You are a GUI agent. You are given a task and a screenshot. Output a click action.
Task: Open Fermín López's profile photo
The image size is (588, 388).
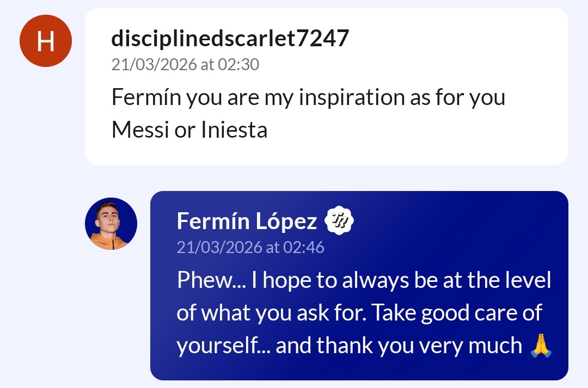(111, 224)
